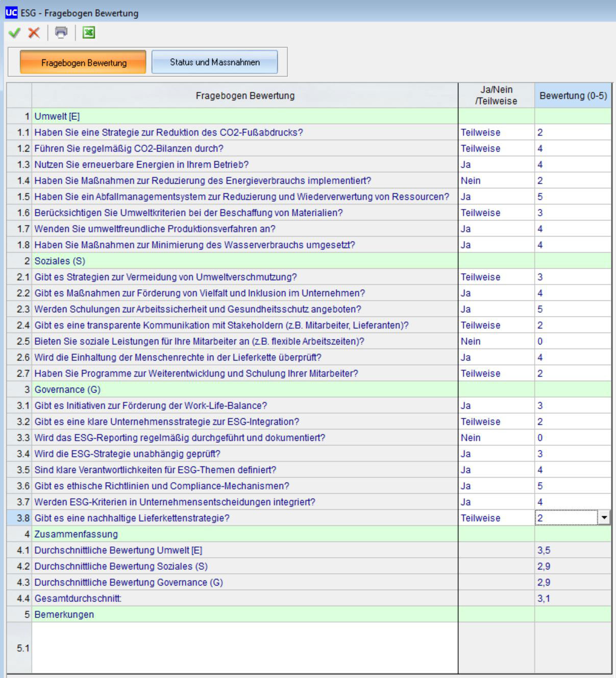This screenshot has height=678, width=616.
Task: Open the Fragebogen Bewertung tab
Action: pyautogui.click(x=83, y=62)
